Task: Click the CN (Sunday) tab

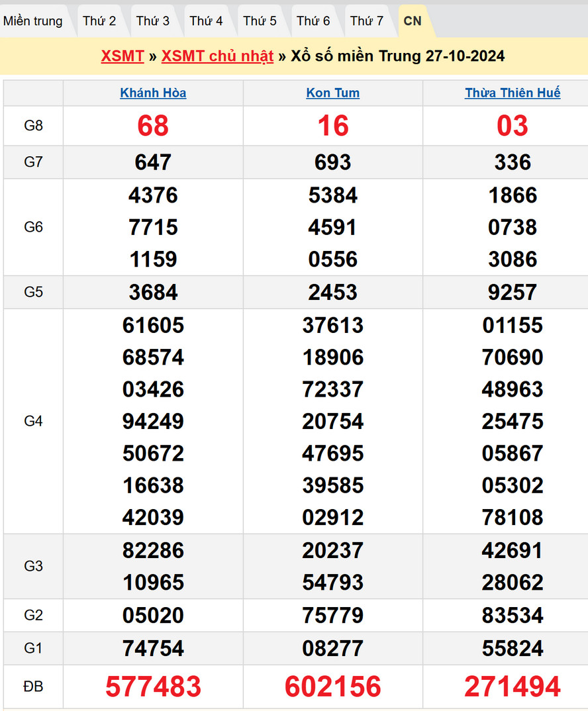Action: click(x=413, y=21)
